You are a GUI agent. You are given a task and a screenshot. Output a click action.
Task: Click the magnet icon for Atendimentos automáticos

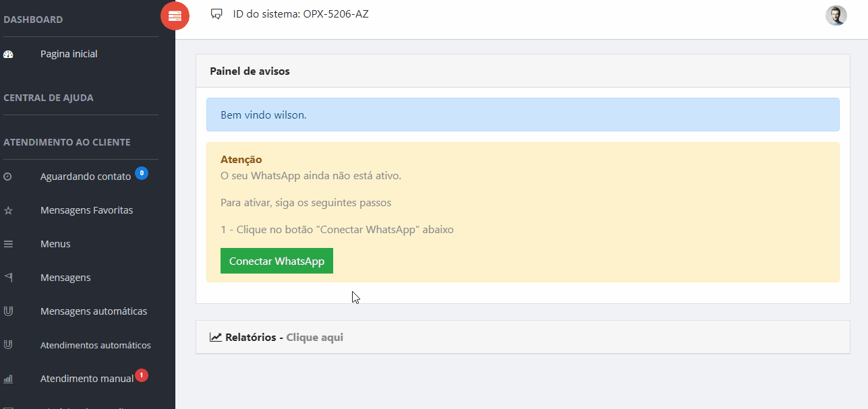tap(9, 345)
